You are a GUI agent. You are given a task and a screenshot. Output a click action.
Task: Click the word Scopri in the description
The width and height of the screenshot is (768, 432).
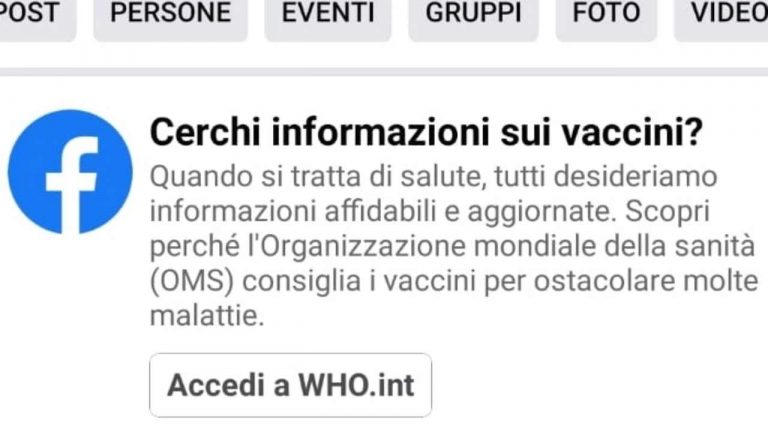pyautogui.click(x=668, y=213)
